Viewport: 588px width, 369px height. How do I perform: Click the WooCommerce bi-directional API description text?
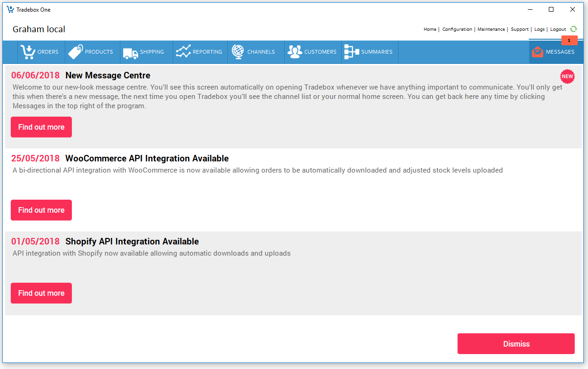258,170
